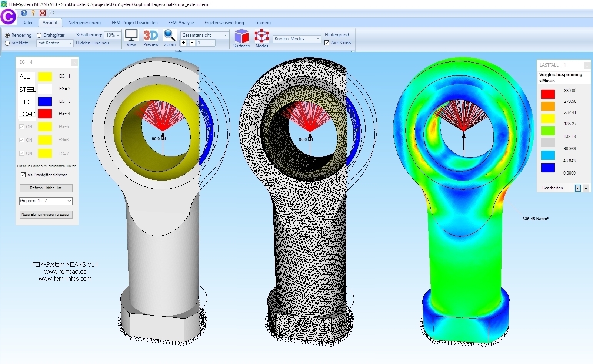Toggle the ON checkbox for EG=6
Image resolution: width=593 pixels, height=364 pixels.
coord(21,140)
